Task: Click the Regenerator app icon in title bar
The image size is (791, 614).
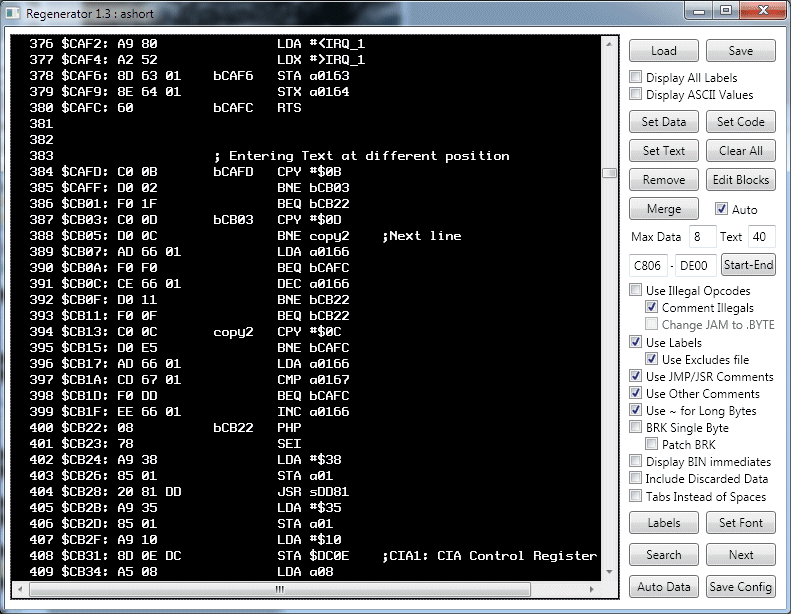Action: [13, 13]
